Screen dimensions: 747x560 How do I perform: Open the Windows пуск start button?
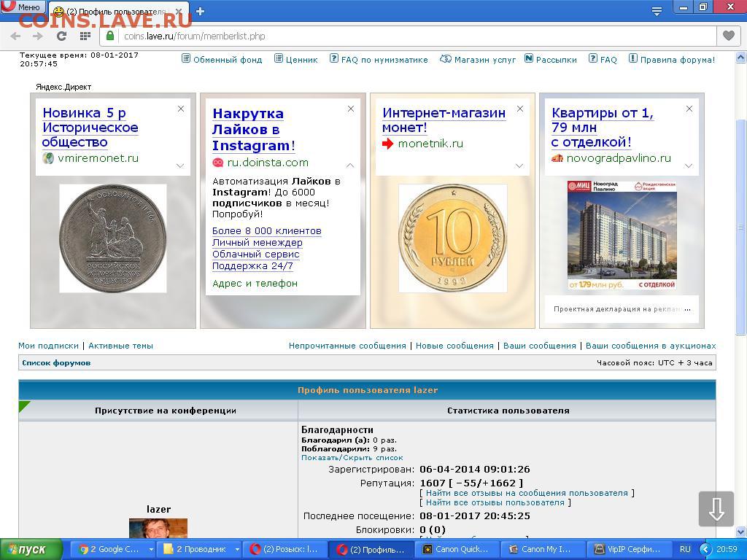[31, 550]
